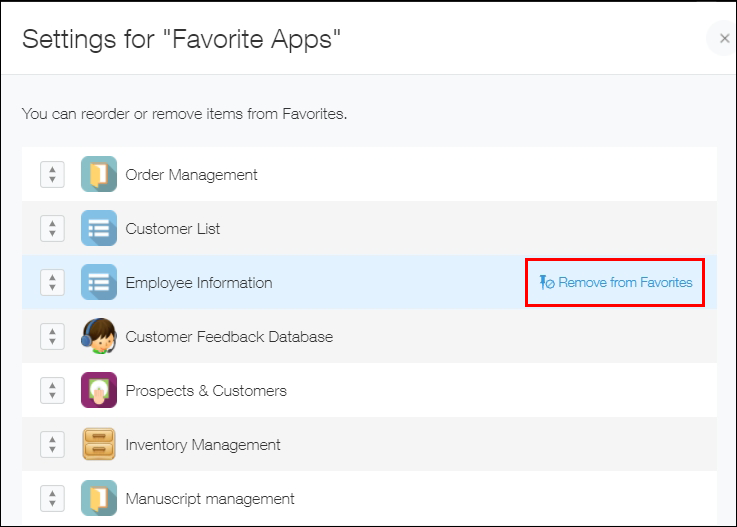The image size is (737, 527).
Task: Select the Prospects & Customers row text
Action: [206, 391]
